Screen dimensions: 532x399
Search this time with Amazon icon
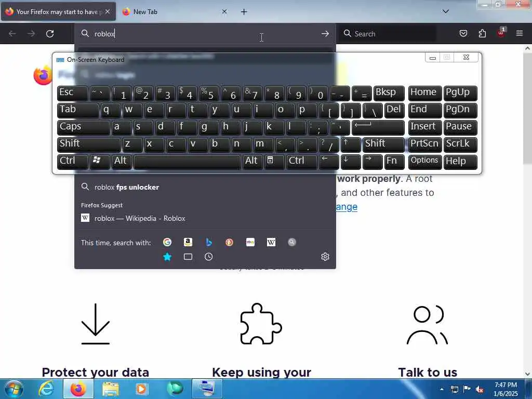[x=188, y=242]
